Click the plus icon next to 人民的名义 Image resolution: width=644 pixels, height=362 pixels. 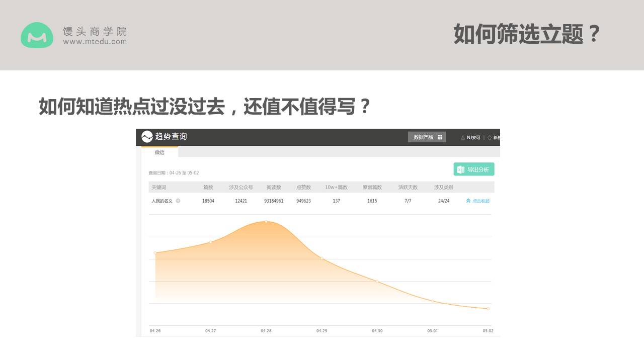click(179, 201)
